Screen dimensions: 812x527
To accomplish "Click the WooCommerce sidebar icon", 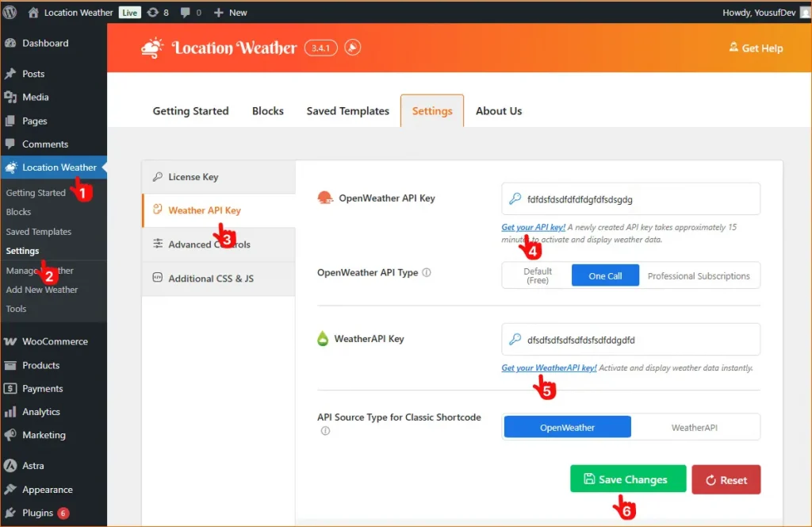I will pyautogui.click(x=12, y=340).
